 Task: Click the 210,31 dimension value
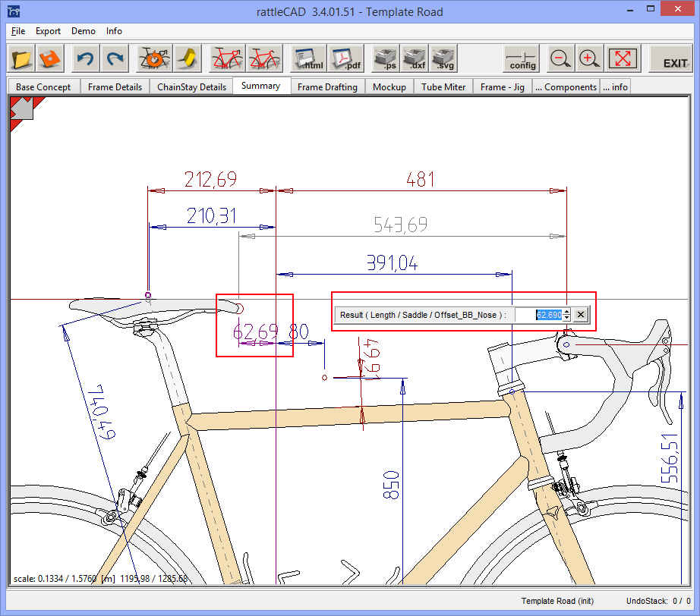[x=211, y=216]
